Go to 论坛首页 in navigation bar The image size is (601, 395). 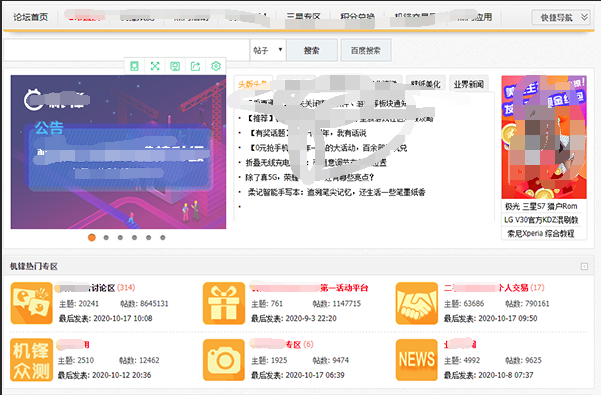tap(31, 17)
